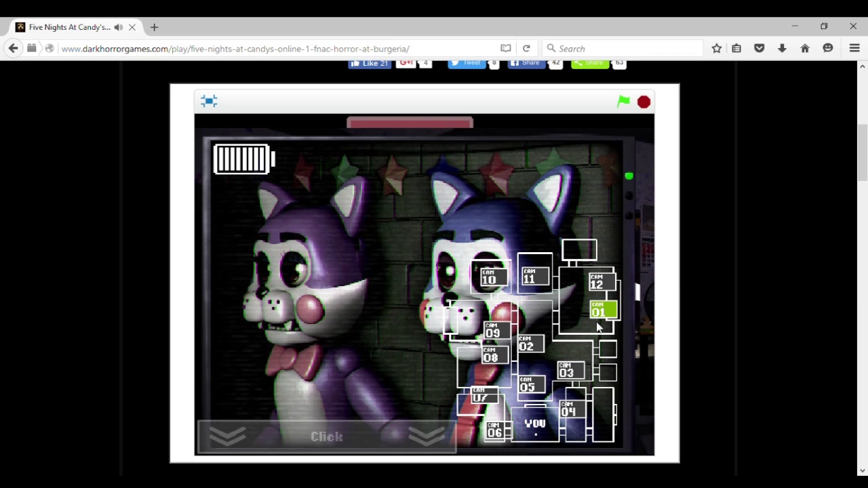Switch to CAM 05 on map
Screen dimensions: 868x488
click(x=531, y=385)
